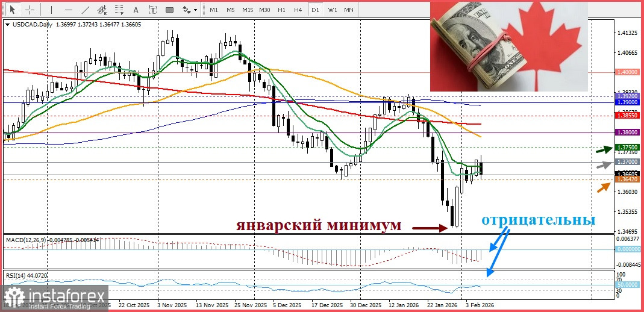Click the dollar roll and Canadian flag image
The width and height of the screenshot is (644, 312).
coord(509,46)
